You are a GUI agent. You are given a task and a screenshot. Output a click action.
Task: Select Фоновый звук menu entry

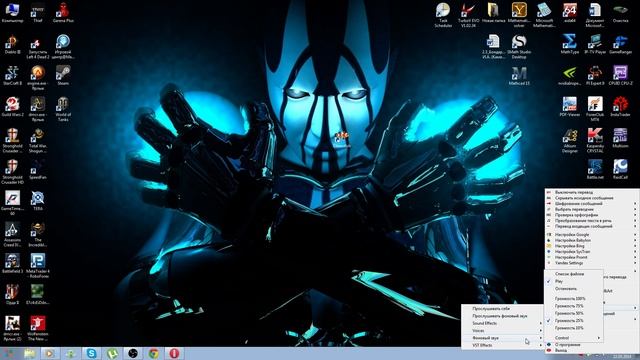click(502, 338)
